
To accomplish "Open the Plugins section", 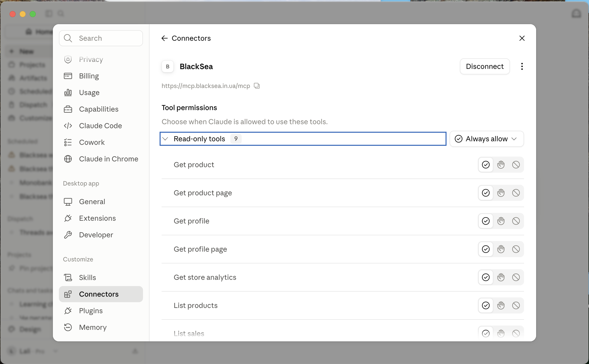I will [101, 311].
